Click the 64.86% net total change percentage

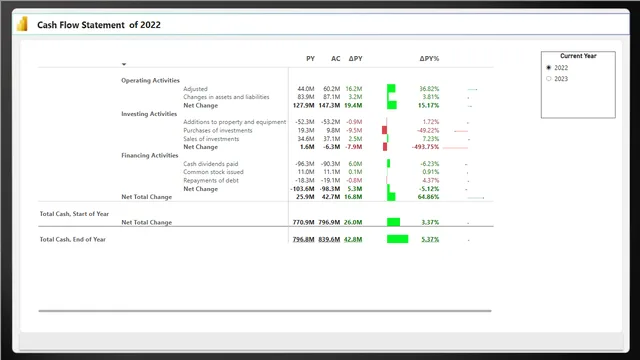click(428, 197)
